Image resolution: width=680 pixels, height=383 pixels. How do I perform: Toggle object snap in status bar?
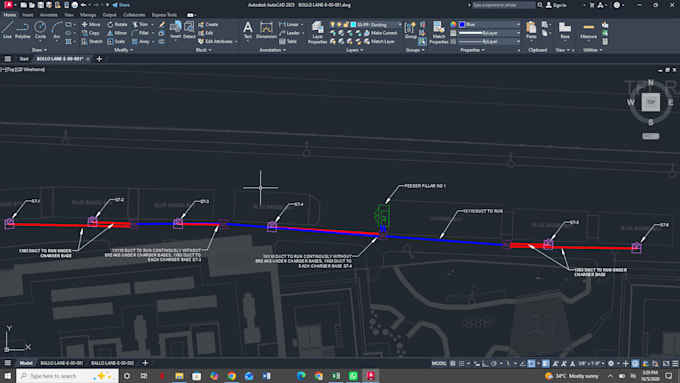coord(531,363)
